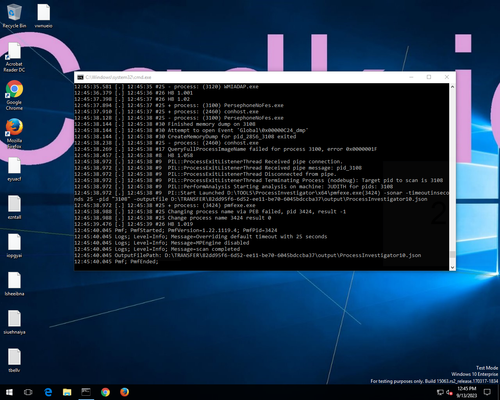Open the Windows Start menu
500x400 pixels.
coord(9,392)
